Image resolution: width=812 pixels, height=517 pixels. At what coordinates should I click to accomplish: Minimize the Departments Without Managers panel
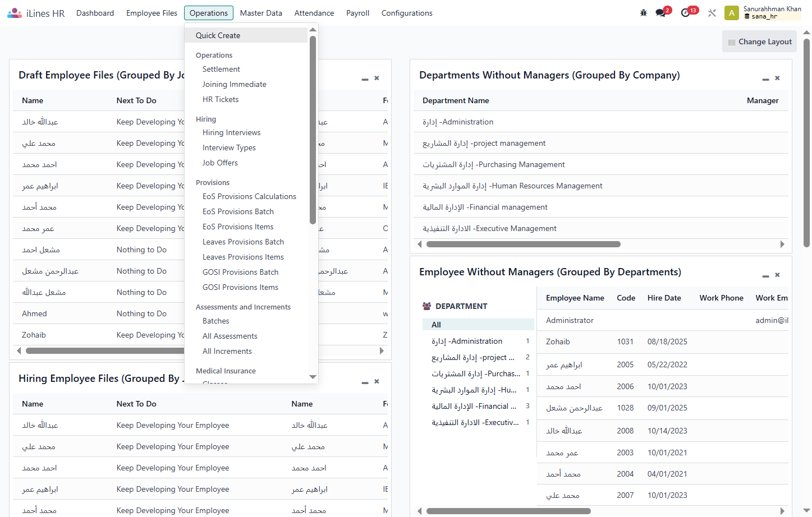click(x=765, y=79)
